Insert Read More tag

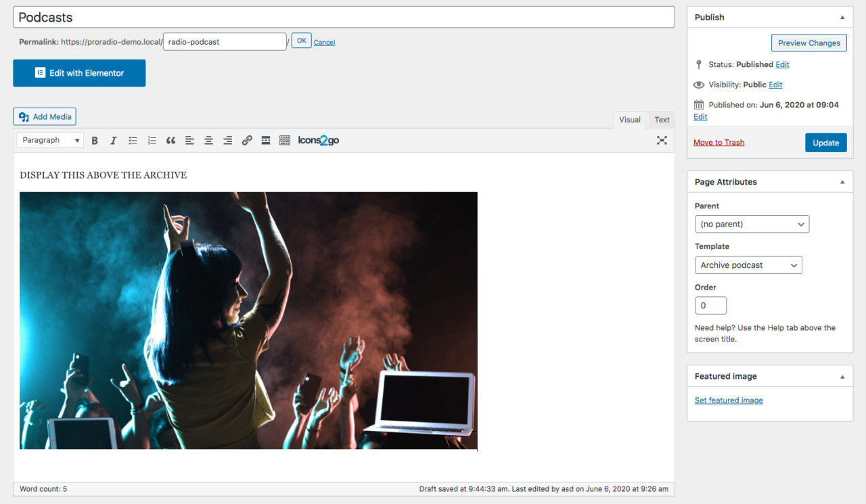[x=266, y=140]
